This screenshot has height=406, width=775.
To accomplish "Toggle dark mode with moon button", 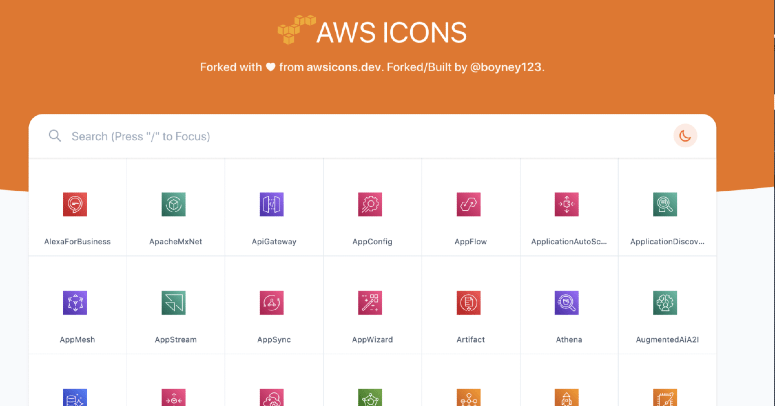I will click(x=685, y=136).
